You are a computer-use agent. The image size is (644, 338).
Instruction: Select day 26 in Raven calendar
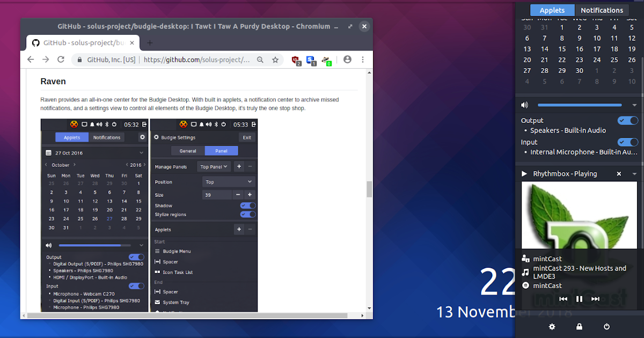(x=632, y=60)
